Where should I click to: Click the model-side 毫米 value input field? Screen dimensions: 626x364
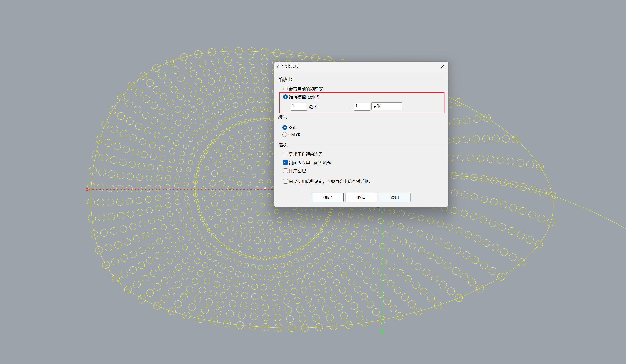[298, 106]
